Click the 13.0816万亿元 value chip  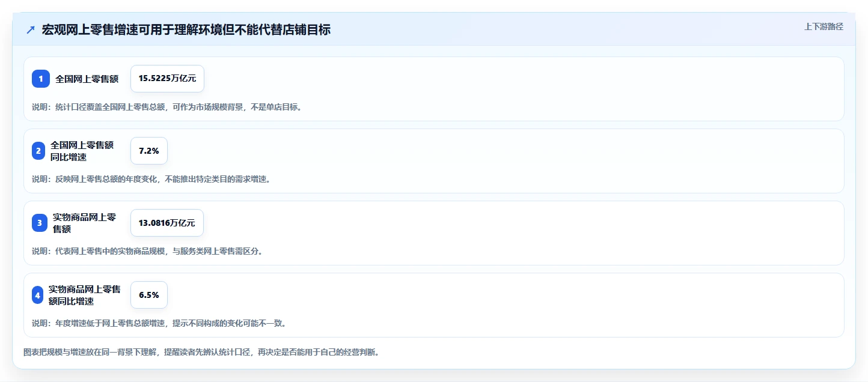tap(167, 223)
